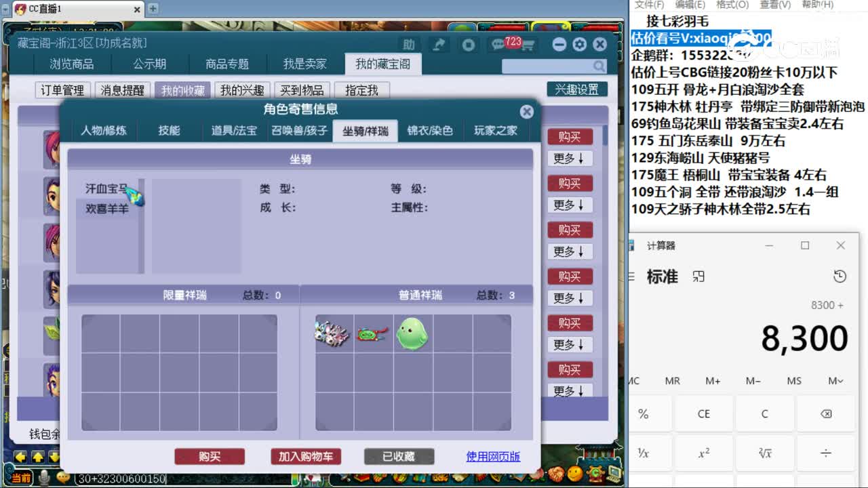
Task: Click the calculator history clock icon
Action: [840, 277]
